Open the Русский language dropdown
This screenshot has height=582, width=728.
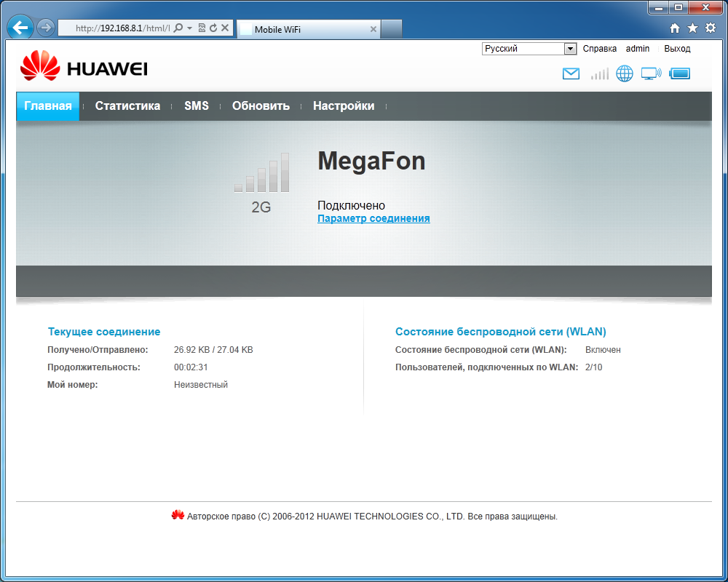pyautogui.click(x=529, y=49)
